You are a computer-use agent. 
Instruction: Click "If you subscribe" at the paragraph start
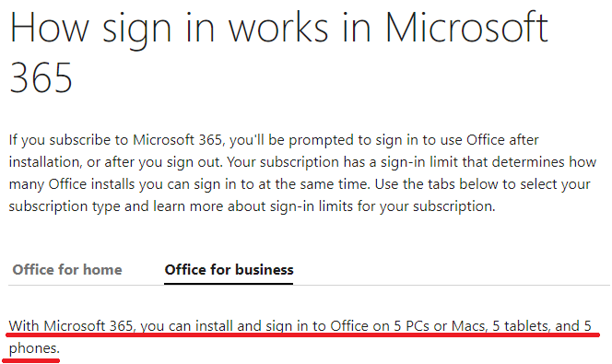(60, 140)
